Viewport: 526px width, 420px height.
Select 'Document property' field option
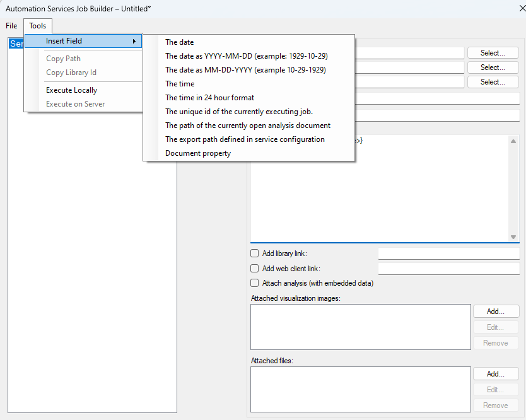point(198,153)
